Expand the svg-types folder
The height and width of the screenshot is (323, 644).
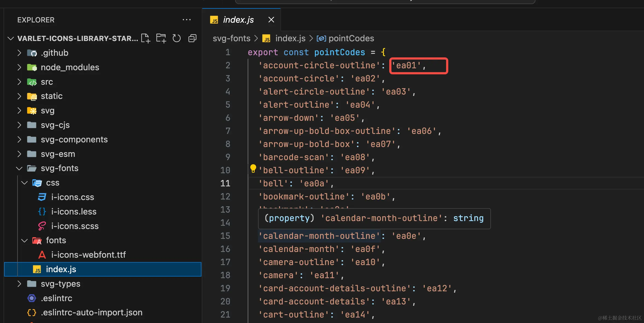tap(60, 284)
